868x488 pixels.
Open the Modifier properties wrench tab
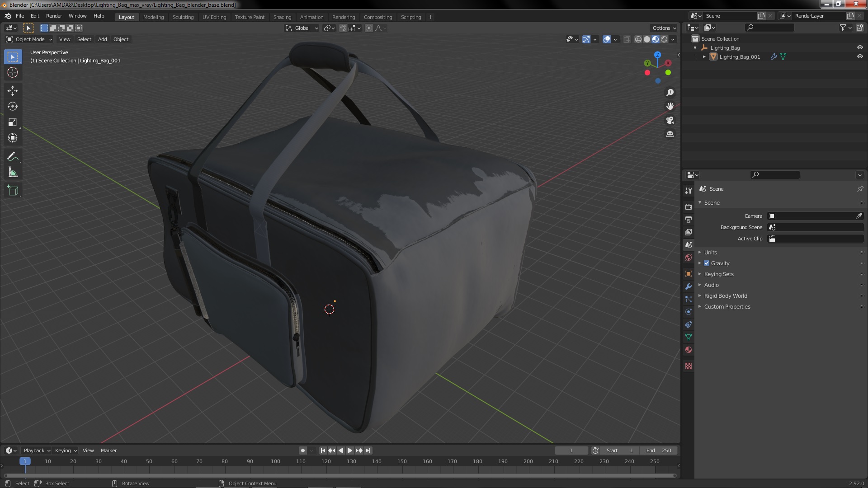coord(689,286)
